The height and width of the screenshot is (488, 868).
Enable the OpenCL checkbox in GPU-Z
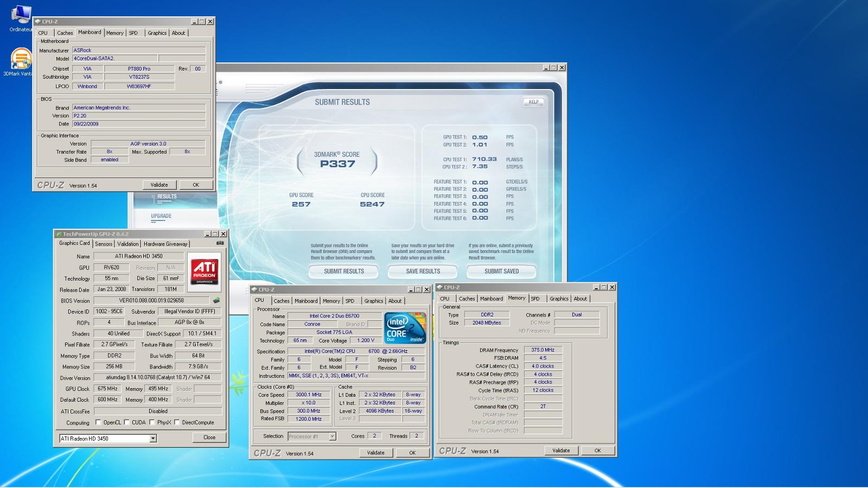click(x=98, y=422)
